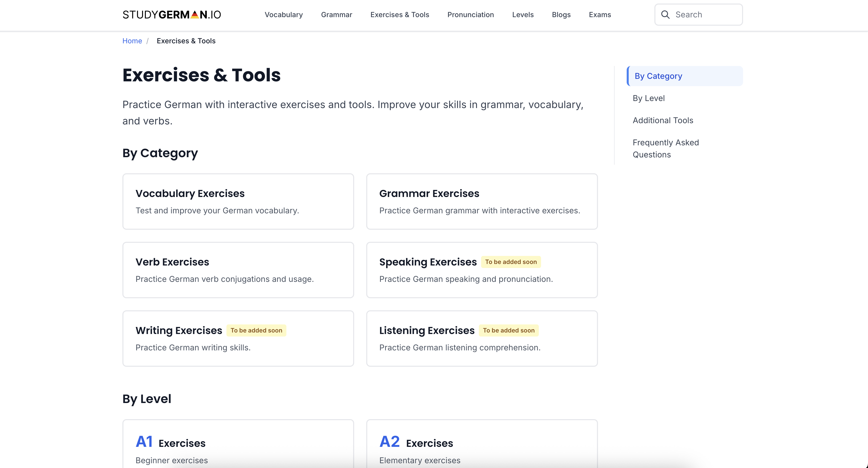Viewport: 868px width, 468px height.
Task: Select Pronunciation in the top navigation
Action: click(x=471, y=15)
